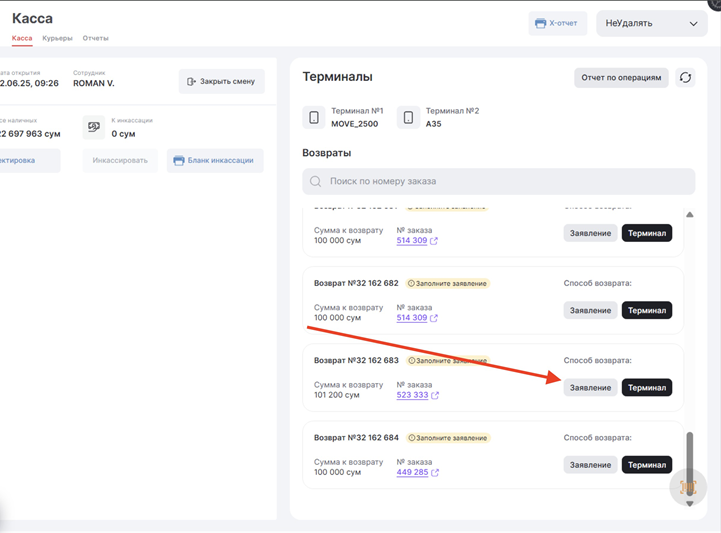Viewport: 721px width, 533px height.
Task: Click the cash icon beside К инкассации
Action: (94, 127)
